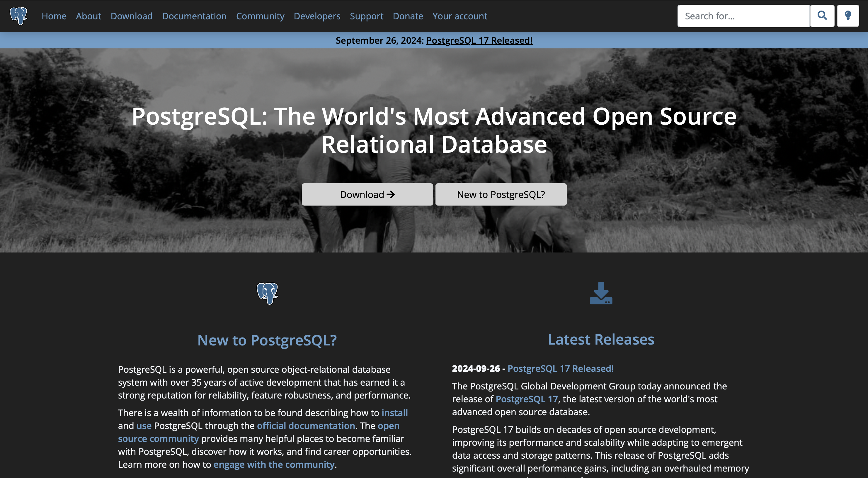The width and height of the screenshot is (868, 478).
Task: Click the September 26, 2024 banner date text
Action: click(x=379, y=40)
